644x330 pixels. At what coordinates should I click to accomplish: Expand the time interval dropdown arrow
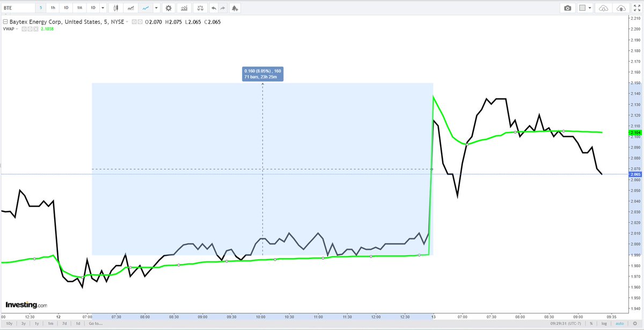(x=103, y=8)
